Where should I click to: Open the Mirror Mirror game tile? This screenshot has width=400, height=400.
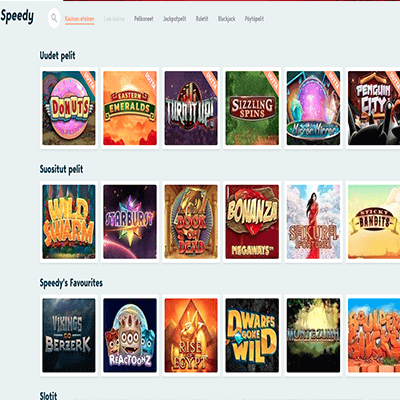click(313, 108)
